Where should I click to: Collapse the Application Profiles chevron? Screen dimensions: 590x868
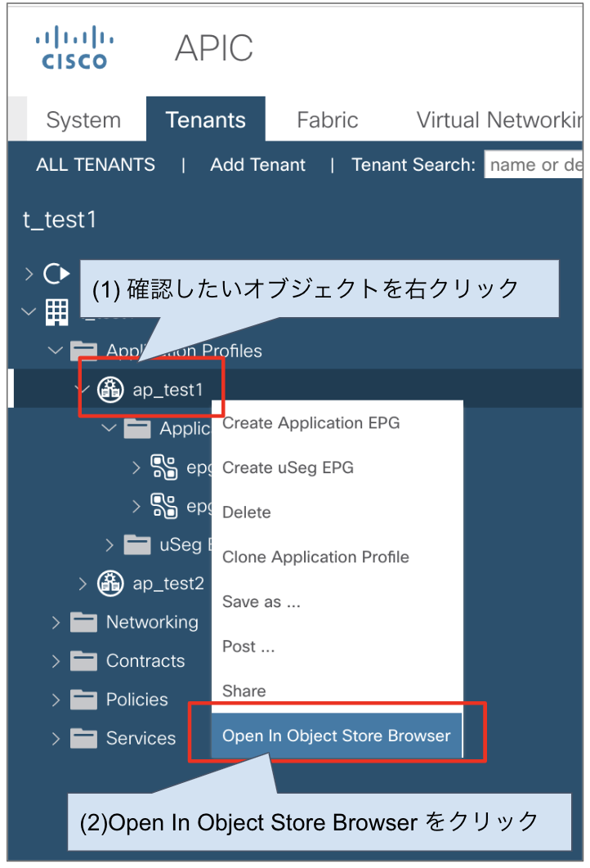coord(56,351)
